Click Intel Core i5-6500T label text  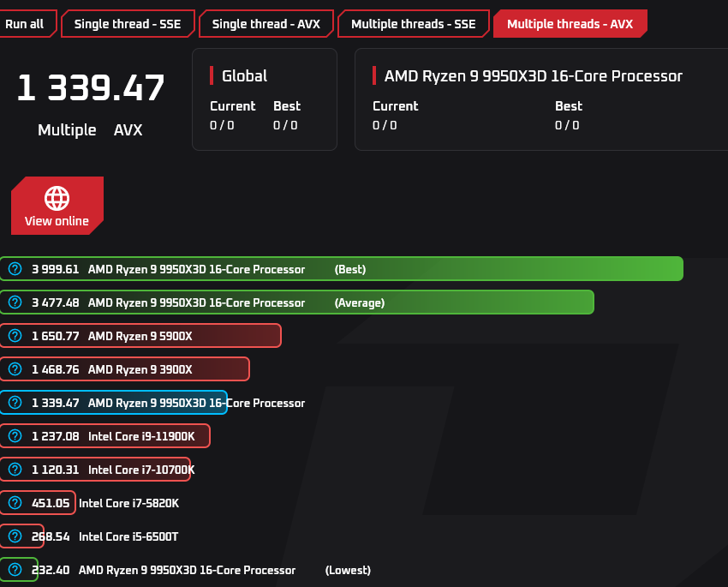coord(128,536)
